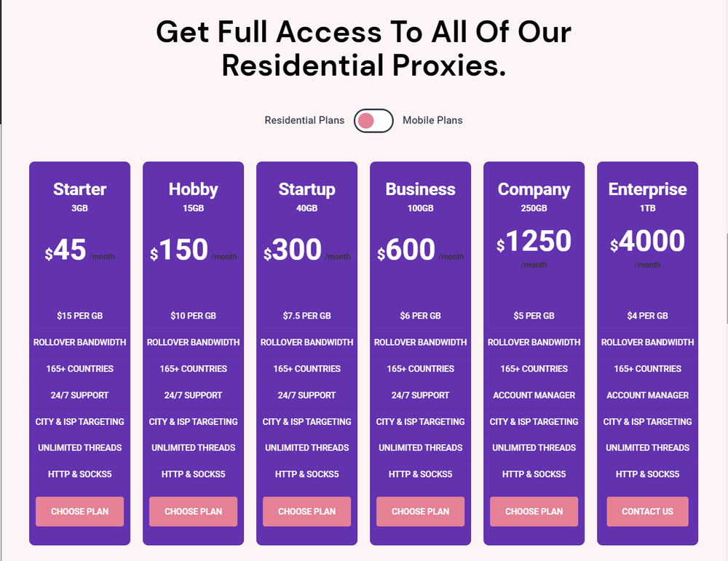The height and width of the screenshot is (561, 728).
Task: Click the Business plan title
Action: pos(420,189)
